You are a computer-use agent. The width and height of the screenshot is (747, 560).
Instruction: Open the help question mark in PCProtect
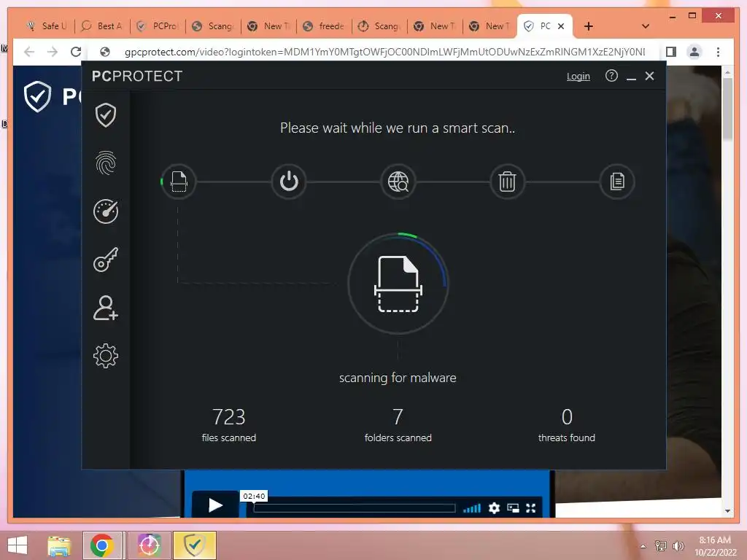click(x=611, y=76)
